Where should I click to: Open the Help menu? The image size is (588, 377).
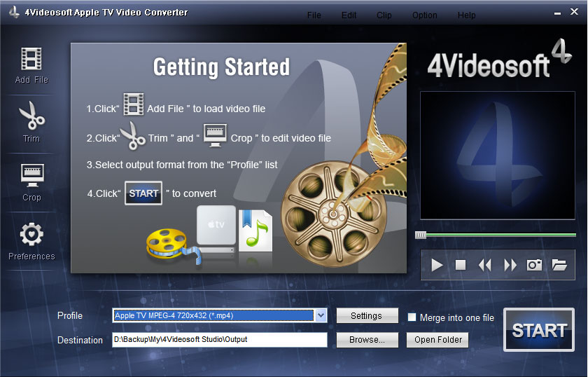466,15
